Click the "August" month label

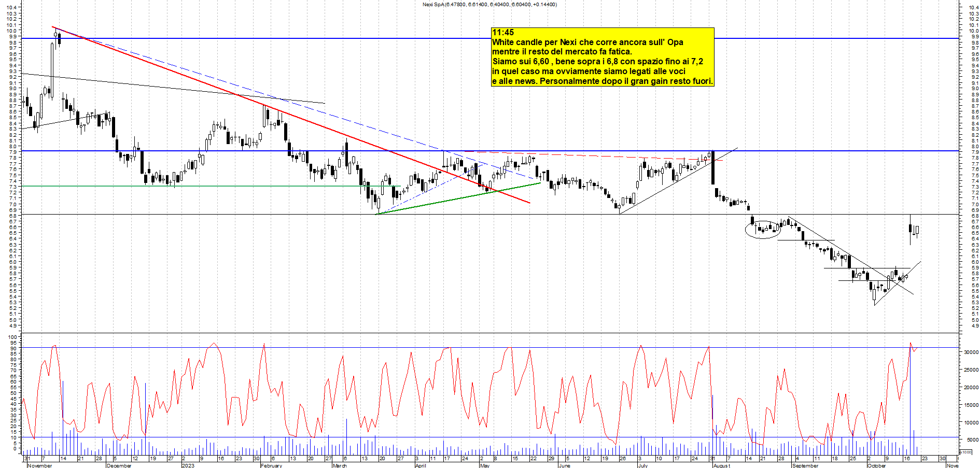pos(722,465)
